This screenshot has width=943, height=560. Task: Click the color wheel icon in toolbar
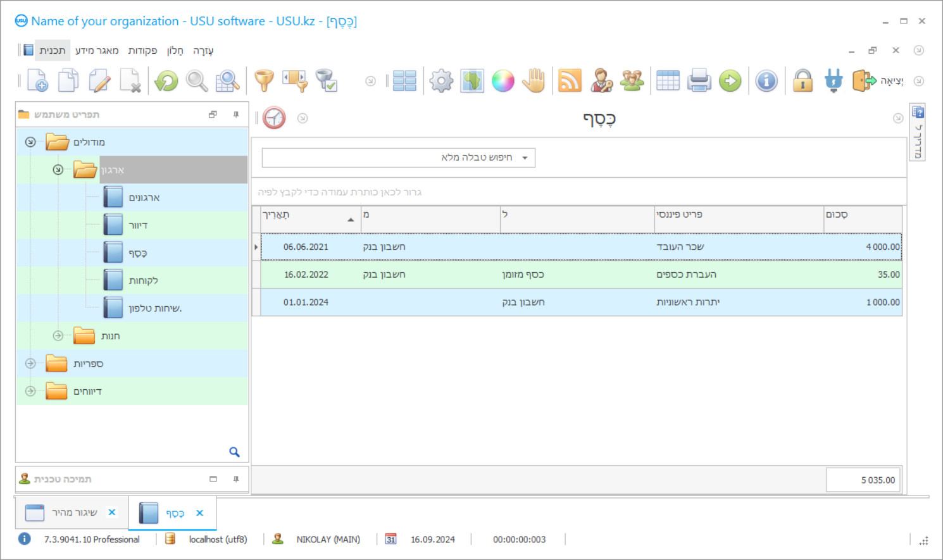503,81
